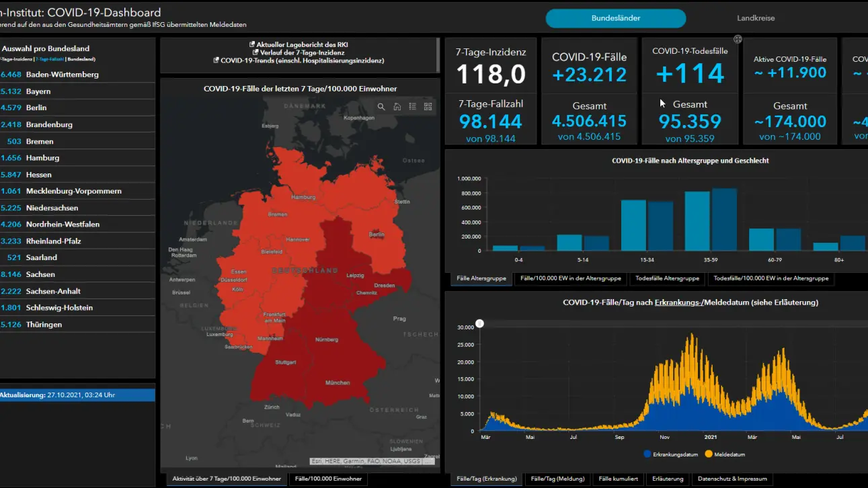This screenshot has height=488, width=868.
Task: Open the basemap gallery grid icon
Action: coord(428,106)
